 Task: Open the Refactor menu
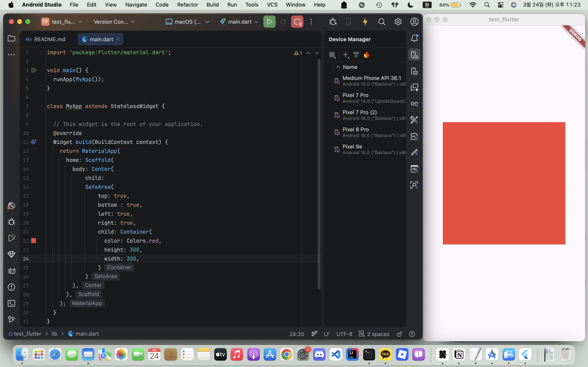tap(187, 5)
